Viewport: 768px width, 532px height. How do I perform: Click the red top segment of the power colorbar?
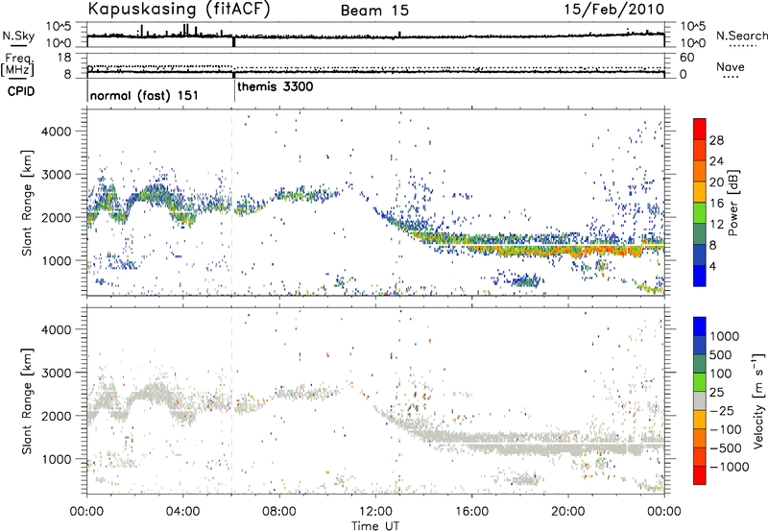tap(700, 129)
